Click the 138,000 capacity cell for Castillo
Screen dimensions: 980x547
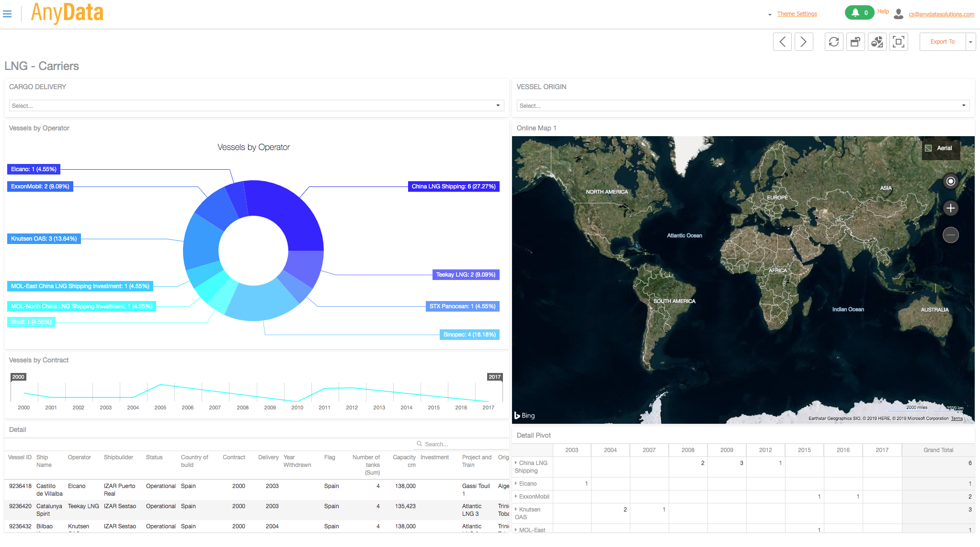(405, 486)
